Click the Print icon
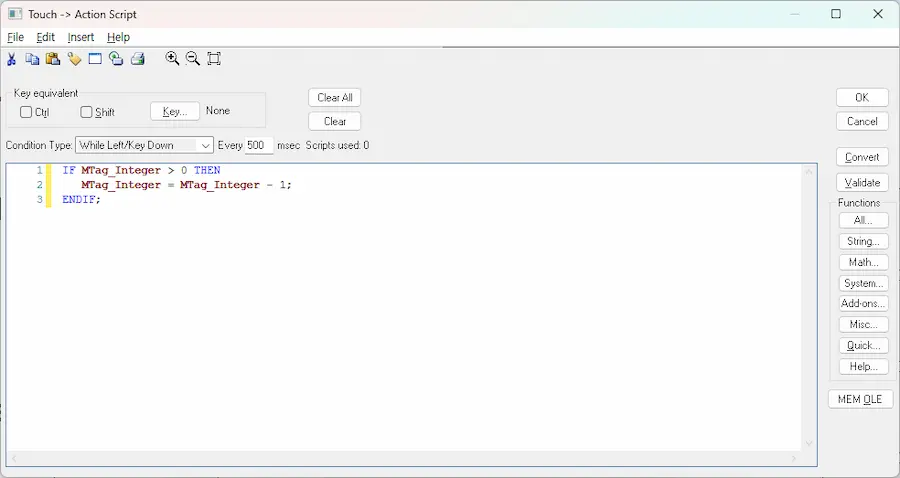 click(137, 59)
